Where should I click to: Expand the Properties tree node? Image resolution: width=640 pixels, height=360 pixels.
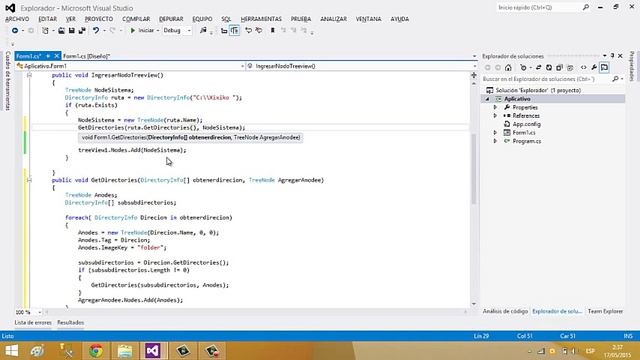coord(496,107)
